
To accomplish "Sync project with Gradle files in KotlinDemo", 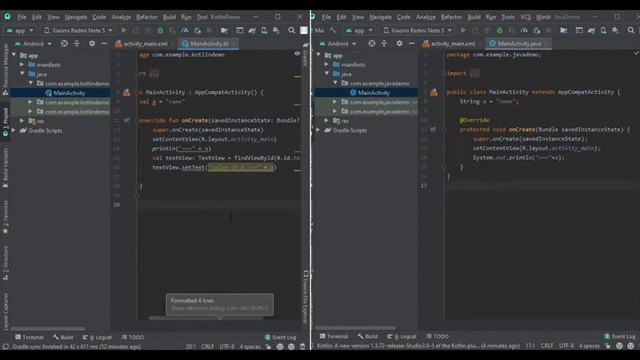I will tap(252, 31).
